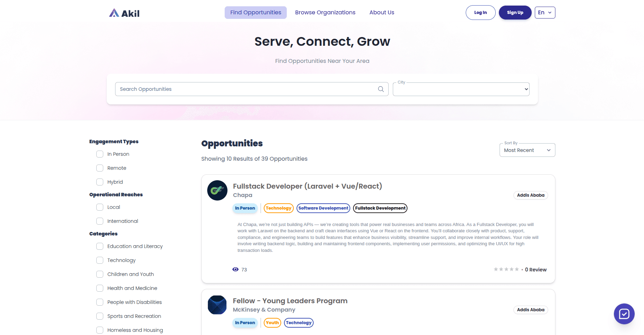Check the Hybrid engagement type
644x335 pixels.
pyautogui.click(x=100, y=182)
